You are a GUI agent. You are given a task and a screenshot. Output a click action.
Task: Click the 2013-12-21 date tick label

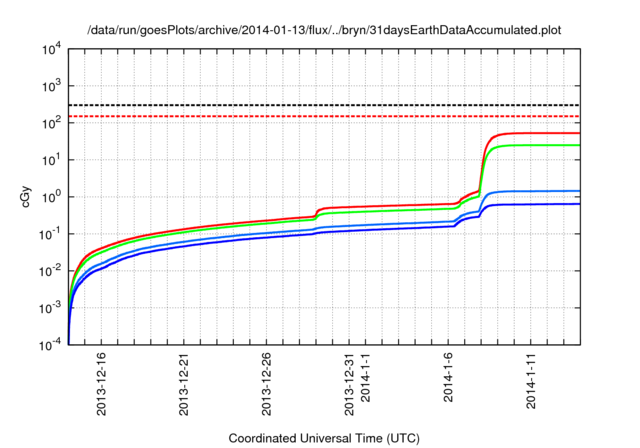[184, 384]
